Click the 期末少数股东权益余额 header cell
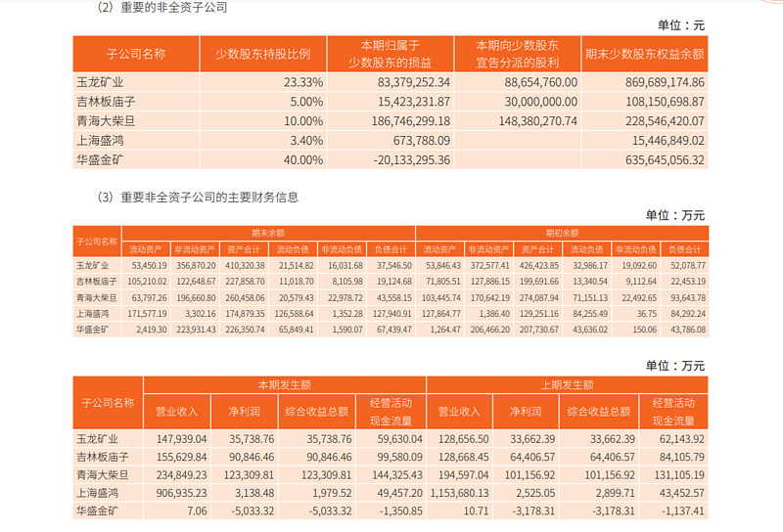This screenshot has width=783, height=532. pyautogui.click(x=645, y=54)
